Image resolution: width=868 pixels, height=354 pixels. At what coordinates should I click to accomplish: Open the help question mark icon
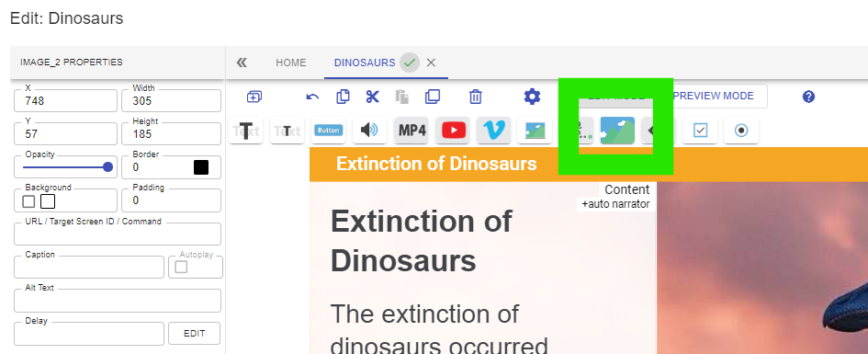tap(809, 97)
